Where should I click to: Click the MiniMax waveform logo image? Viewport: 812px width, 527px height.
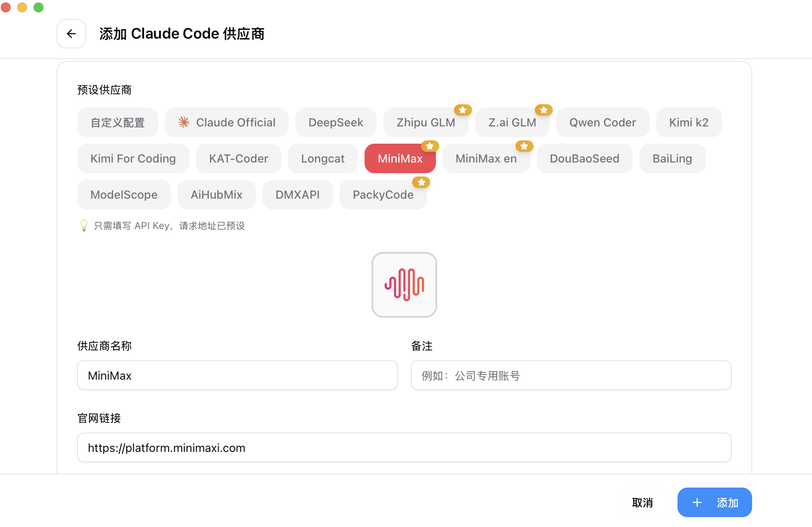(404, 284)
